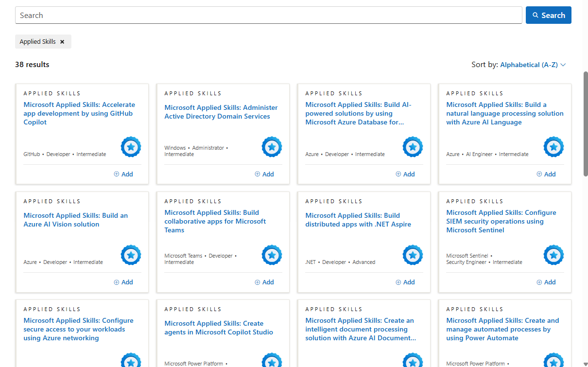This screenshot has width=588, height=367.
Task: Open Build collaborative apps for Microsoft Teams link
Action: pyautogui.click(x=215, y=221)
